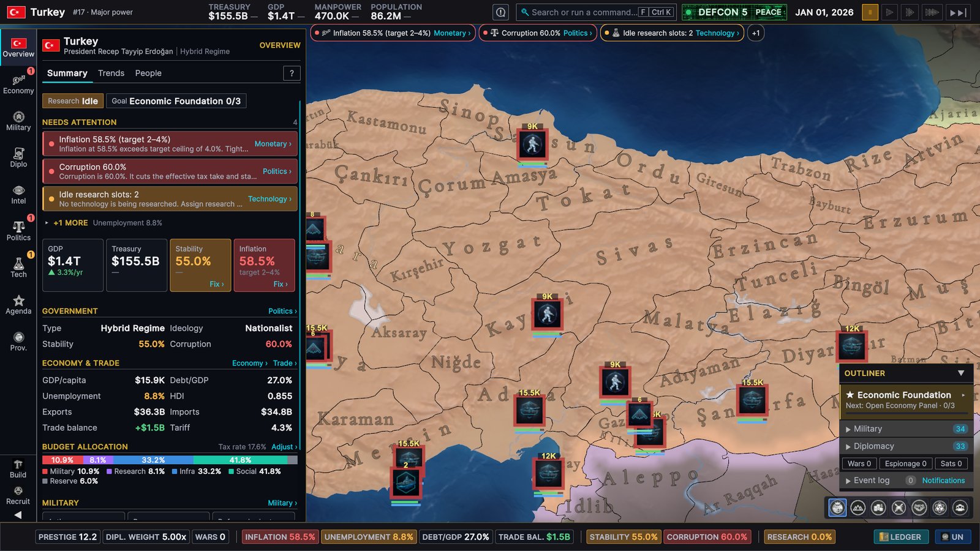Image resolution: width=980 pixels, height=551 pixels.
Task: Toggle the military crossed-swords map mode
Action: click(x=899, y=508)
